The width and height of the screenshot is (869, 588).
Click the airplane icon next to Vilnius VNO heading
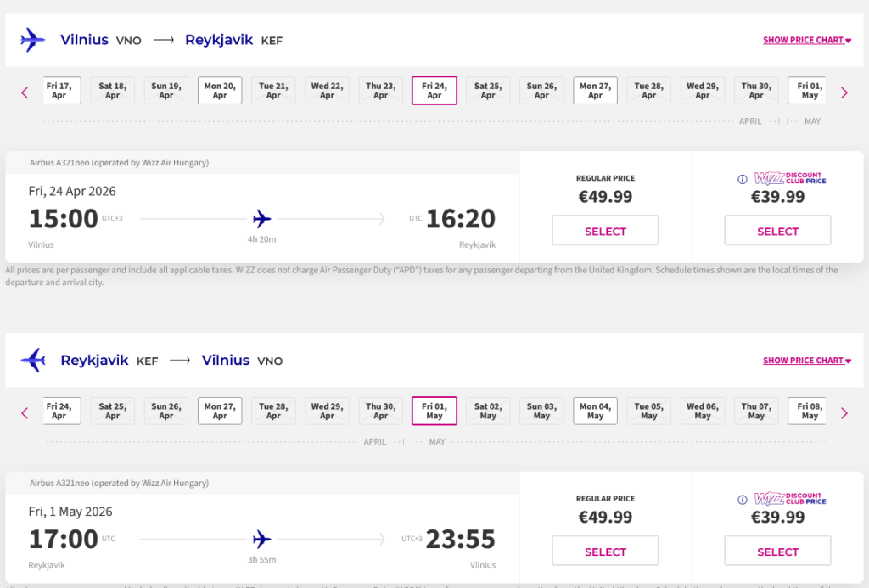(x=33, y=40)
